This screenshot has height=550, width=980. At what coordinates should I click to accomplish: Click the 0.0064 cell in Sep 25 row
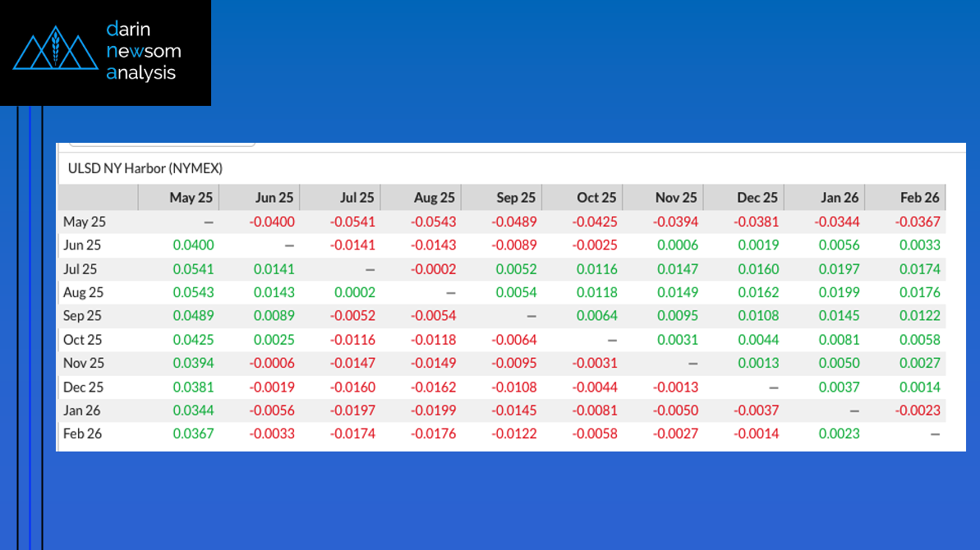[x=597, y=316]
